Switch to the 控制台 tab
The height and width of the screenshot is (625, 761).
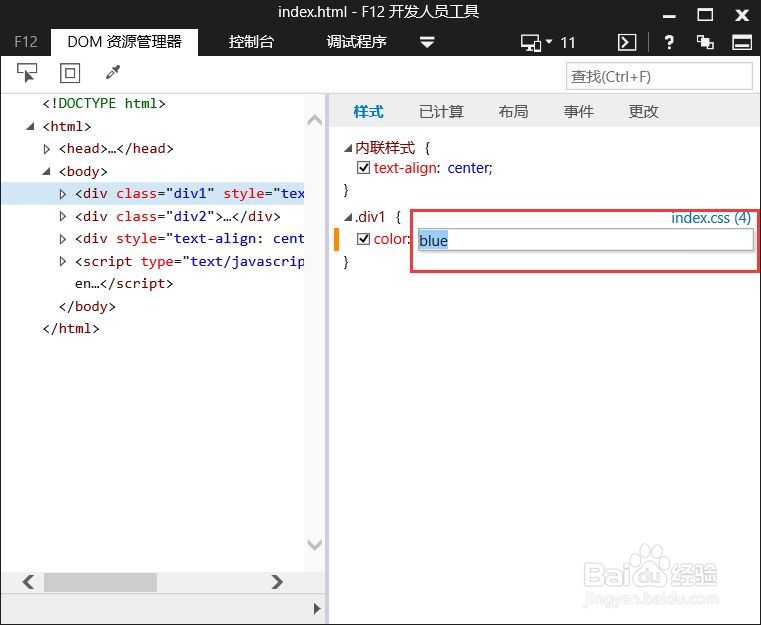(251, 42)
